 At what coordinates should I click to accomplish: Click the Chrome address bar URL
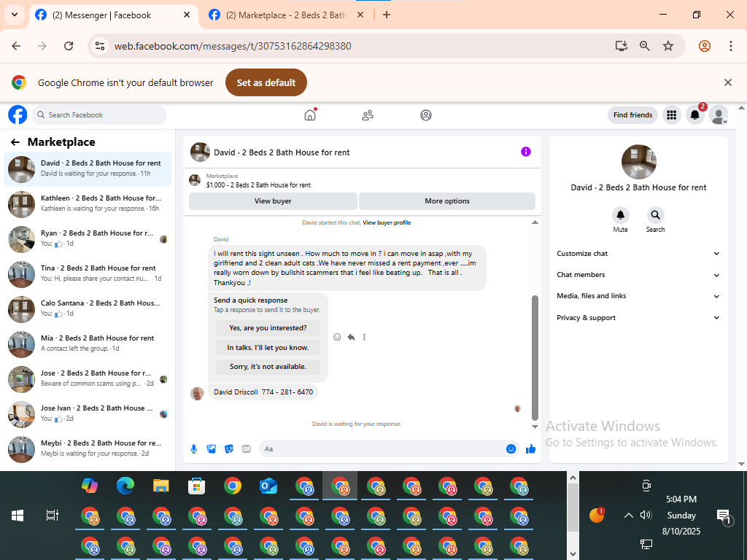click(233, 46)
